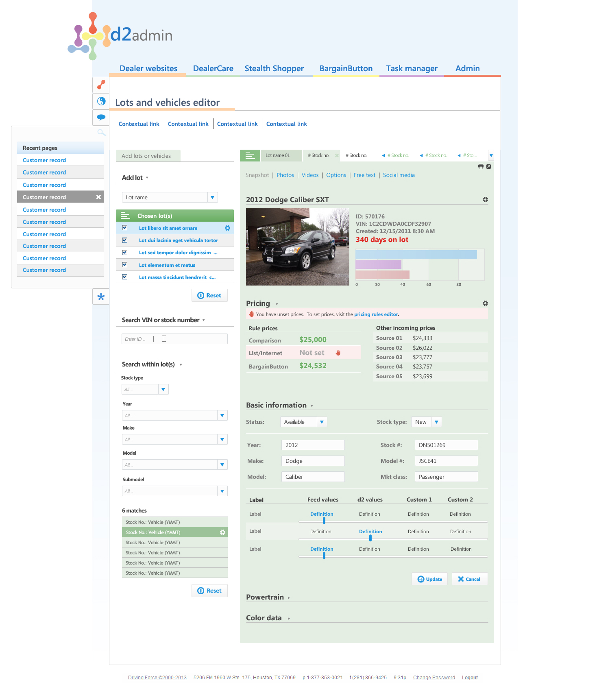Open the lot tabs overflow dropdown arrow

[491, 155]
